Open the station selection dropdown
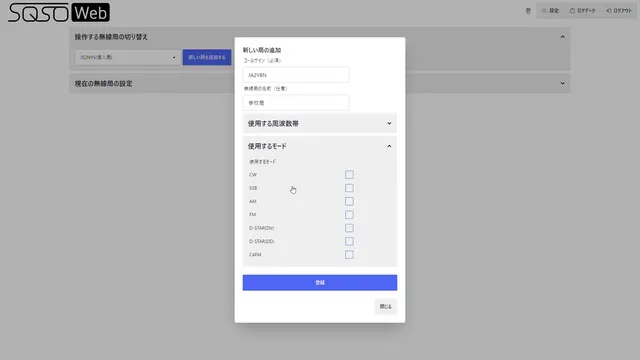Screen dimensions: 640x360 (x=127, y=58)
